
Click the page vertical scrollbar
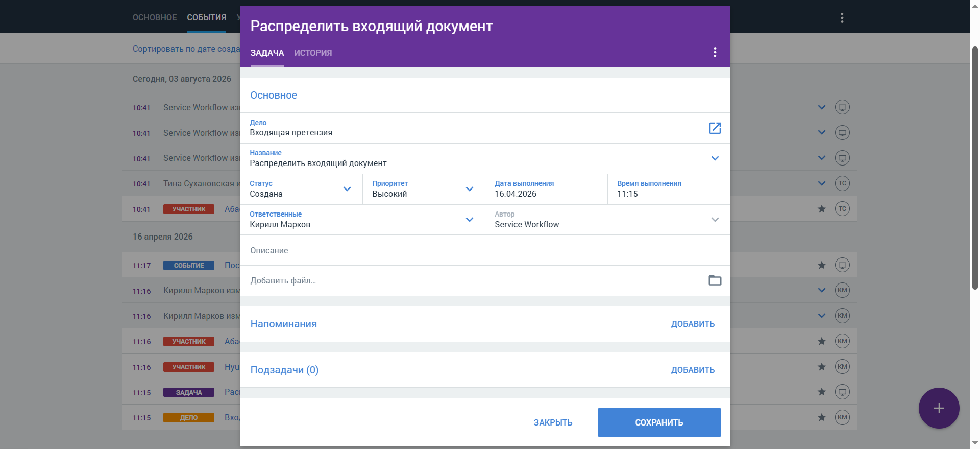(x=975, y=169)
